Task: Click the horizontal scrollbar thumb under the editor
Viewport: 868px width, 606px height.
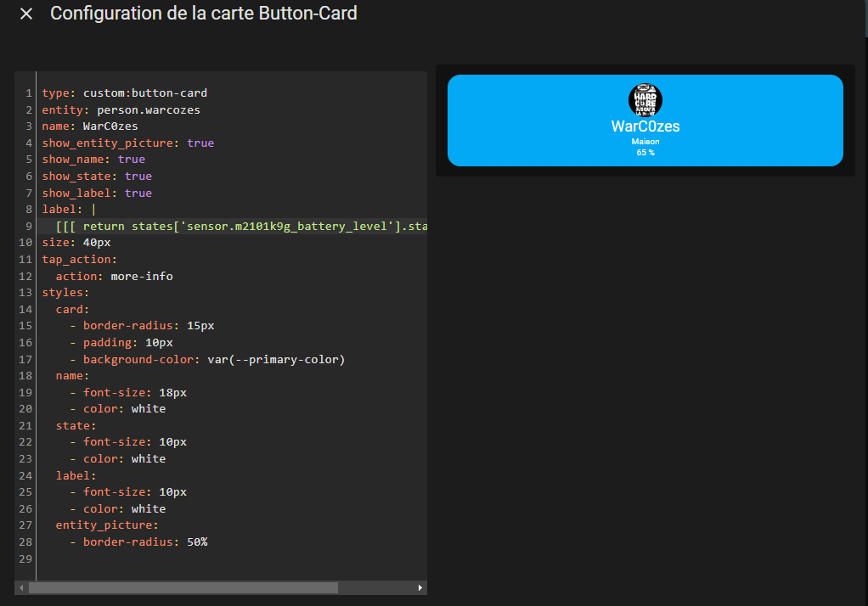Action: tap(183, 587)
